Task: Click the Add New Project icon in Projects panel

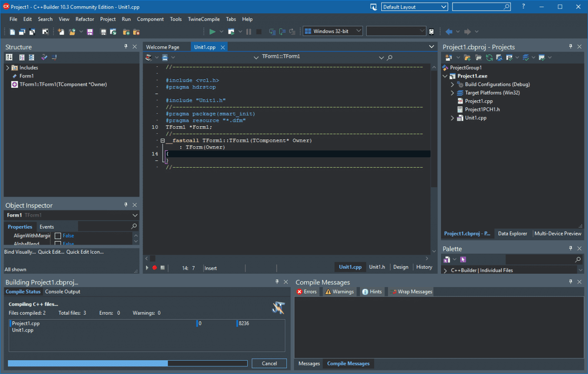Action: (x=448, y=58)
